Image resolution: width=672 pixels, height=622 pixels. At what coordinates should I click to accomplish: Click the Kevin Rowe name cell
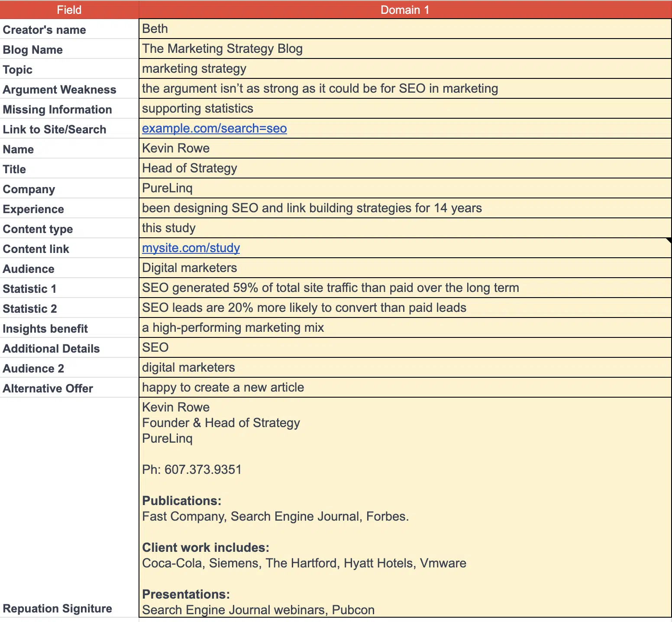click(x=405, y=149)
